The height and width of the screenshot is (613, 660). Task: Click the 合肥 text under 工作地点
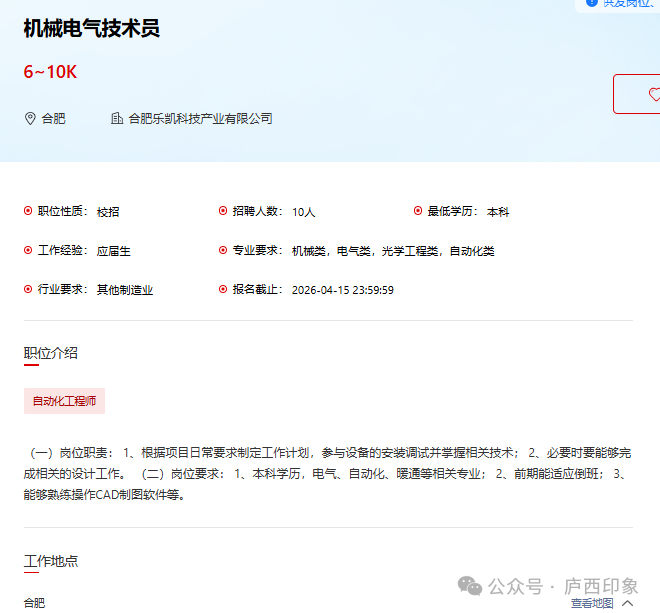tap(35, 603)
